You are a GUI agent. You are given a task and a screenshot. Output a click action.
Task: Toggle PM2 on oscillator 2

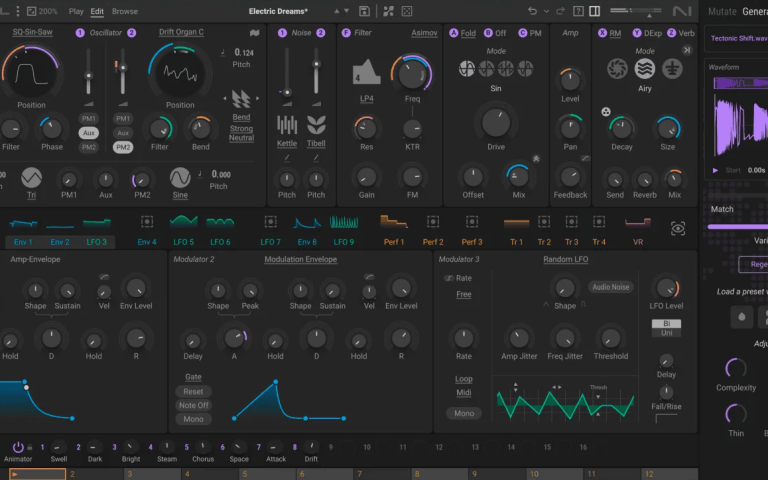pyautogui.click(x=123, y=147)
